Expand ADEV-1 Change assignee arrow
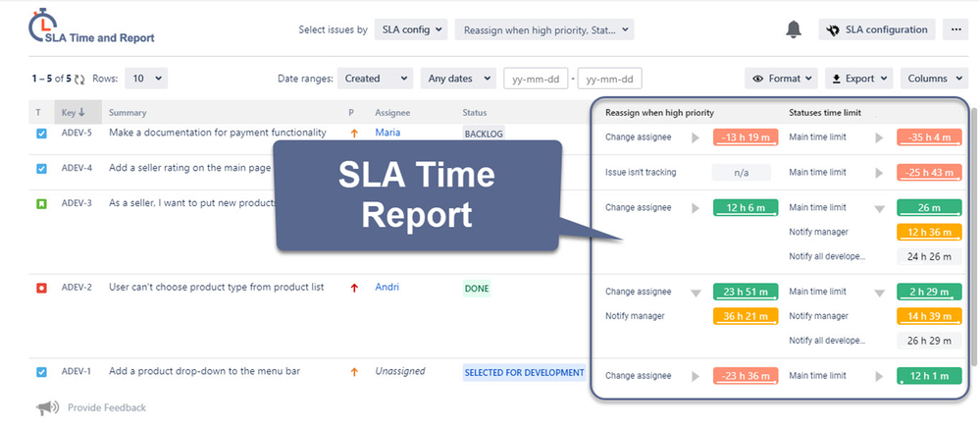 [696, 377]
